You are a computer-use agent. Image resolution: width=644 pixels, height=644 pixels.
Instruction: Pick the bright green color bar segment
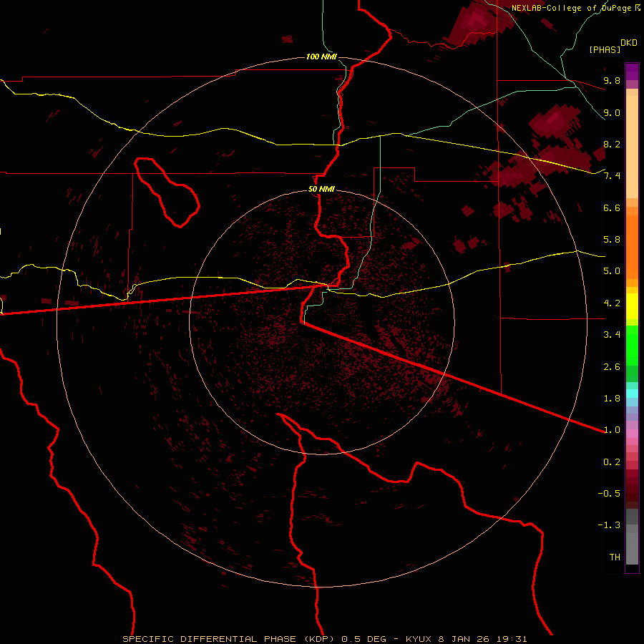[x=632, y=345]
